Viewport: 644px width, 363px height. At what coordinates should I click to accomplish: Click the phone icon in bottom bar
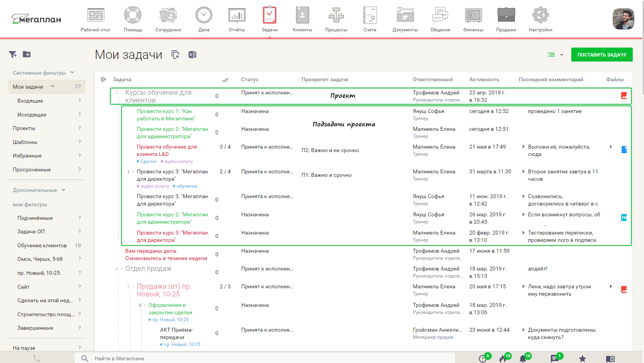(x=37, y=358)
